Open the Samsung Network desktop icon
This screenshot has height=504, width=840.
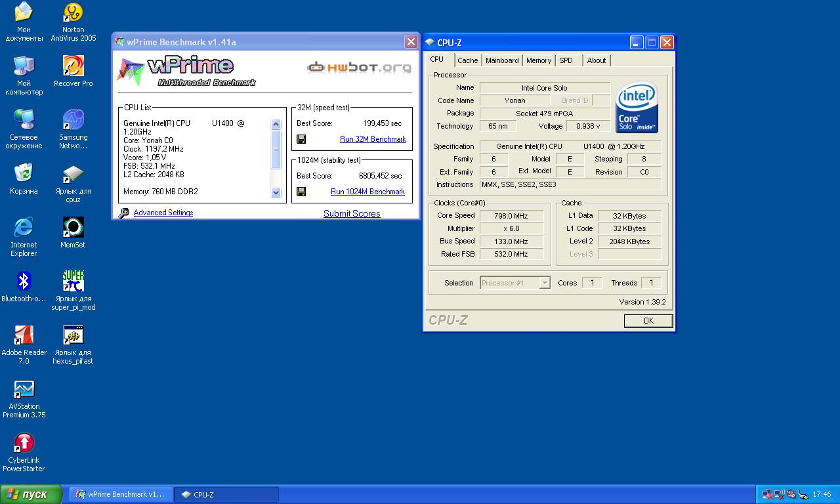coord(73,129)
